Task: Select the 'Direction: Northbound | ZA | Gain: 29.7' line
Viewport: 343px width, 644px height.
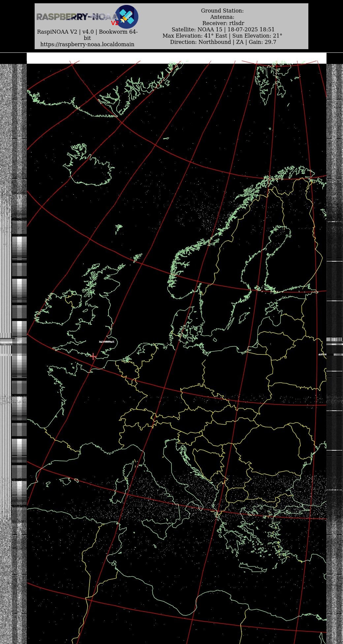Action: [223, 42]
